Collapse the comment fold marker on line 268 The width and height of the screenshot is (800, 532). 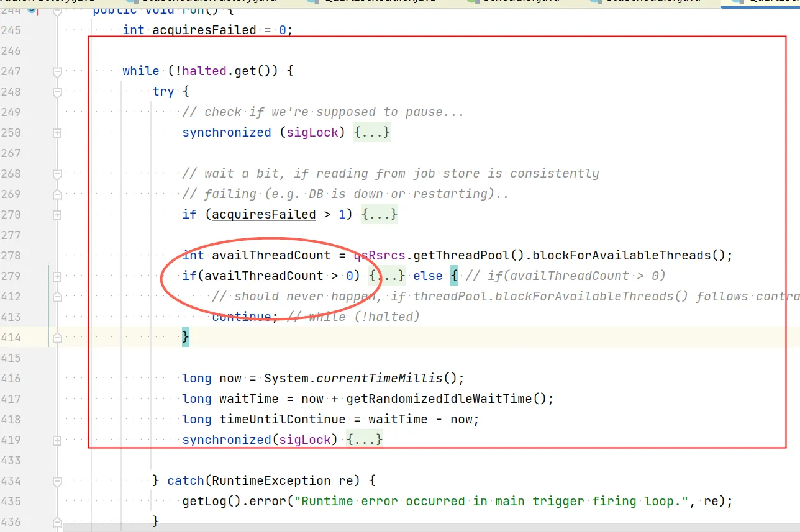[x=57, y=174]
